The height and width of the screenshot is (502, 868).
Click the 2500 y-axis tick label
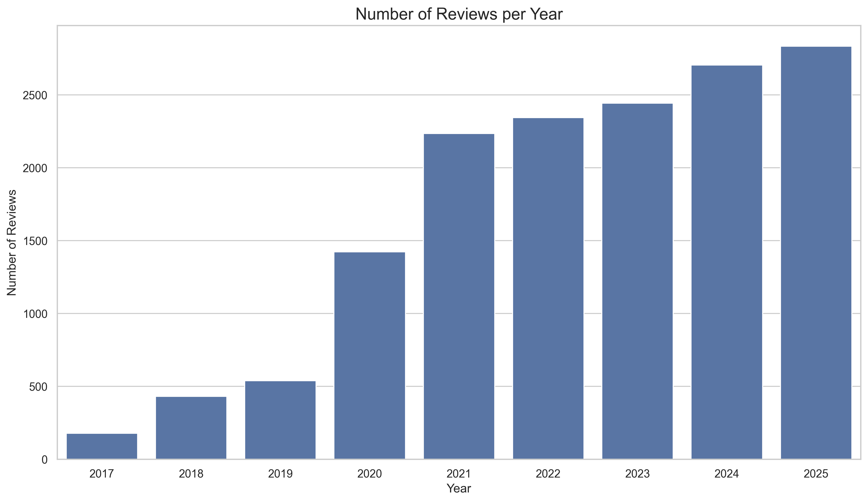click(35, 95)
